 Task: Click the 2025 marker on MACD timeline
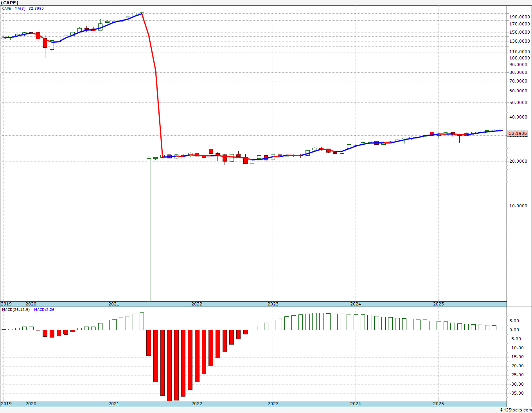click(x=439, y=404)
